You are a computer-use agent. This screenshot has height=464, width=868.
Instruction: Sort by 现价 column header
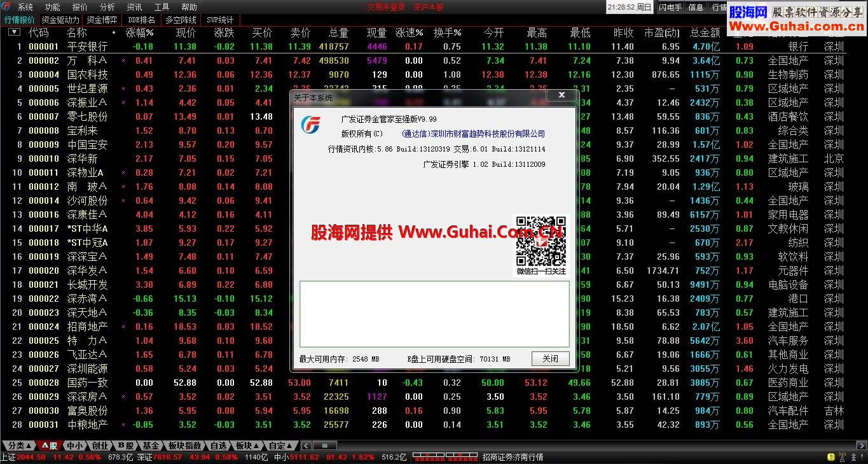click(x=186, y=32)
